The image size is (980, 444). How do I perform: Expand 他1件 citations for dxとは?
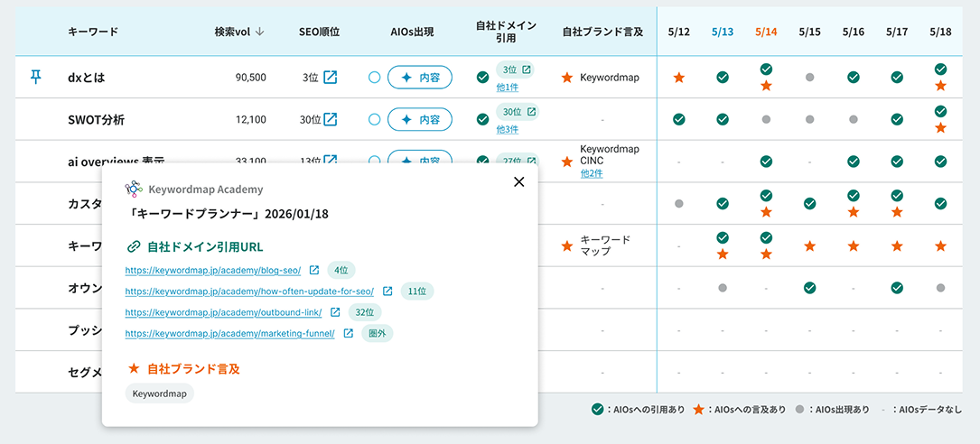507,88
